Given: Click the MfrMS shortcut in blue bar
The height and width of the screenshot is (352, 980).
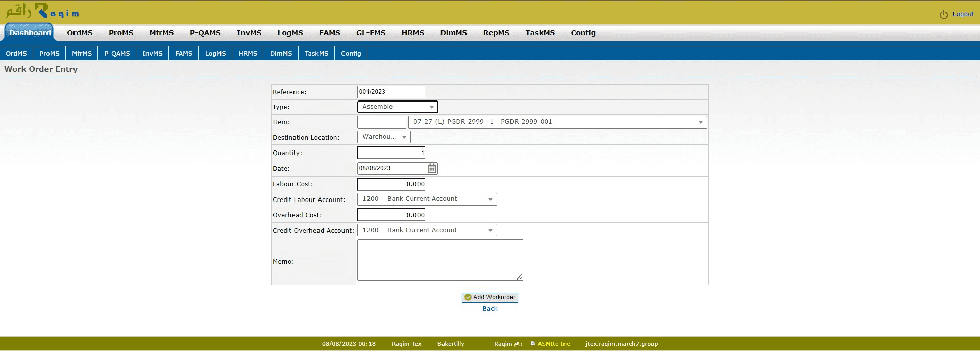Looking at the screenshot, I should pos(82,53).
